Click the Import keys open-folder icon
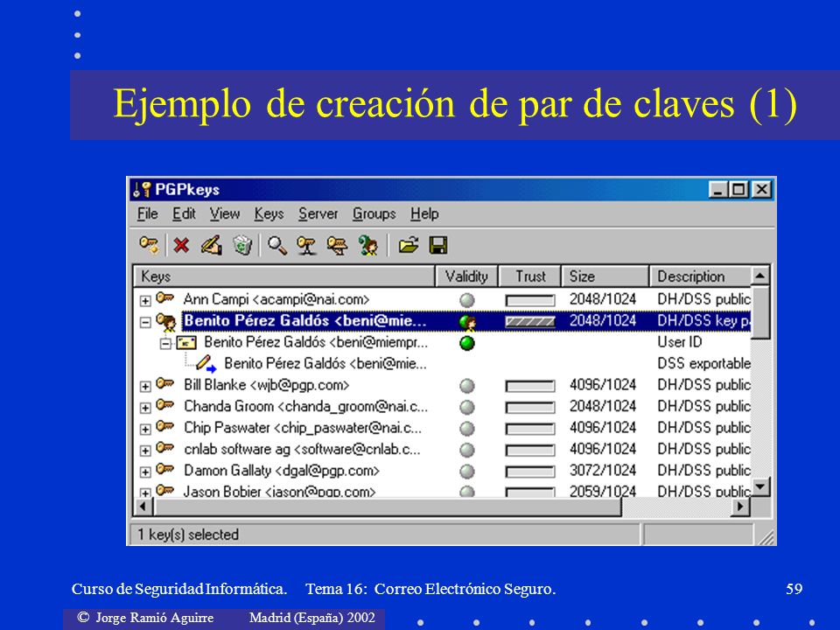The height and width of the screenshot is (630, 840). pyautogui.click(x=409, y=245)
